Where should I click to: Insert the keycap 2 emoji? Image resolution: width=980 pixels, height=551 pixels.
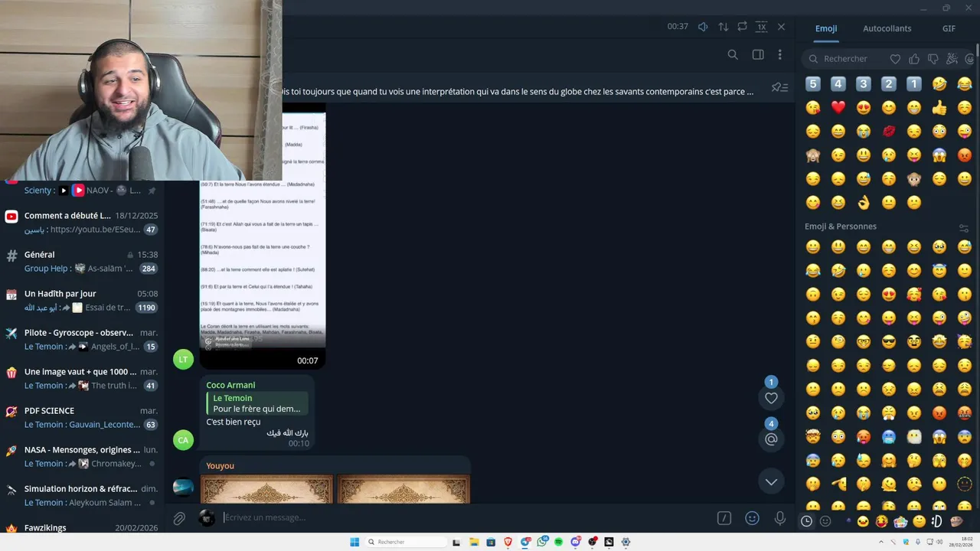pyautogui.click(x=889, y=84)
